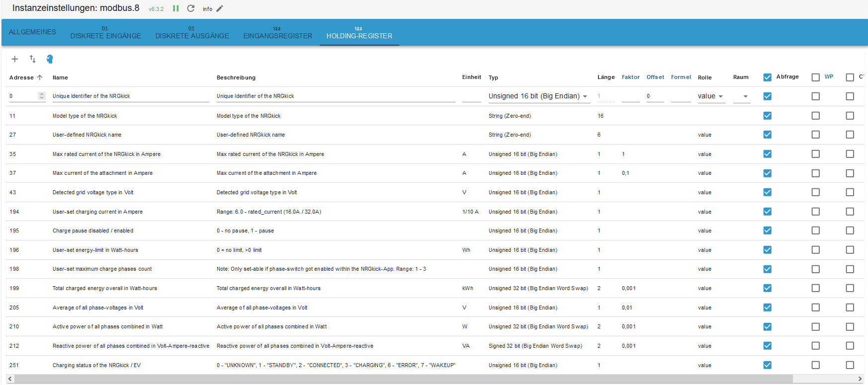The height and width of the screenshot is (385, 868).
Task: Click factor 0,1 in address 37 row
Action: click(x=625, y=173)
